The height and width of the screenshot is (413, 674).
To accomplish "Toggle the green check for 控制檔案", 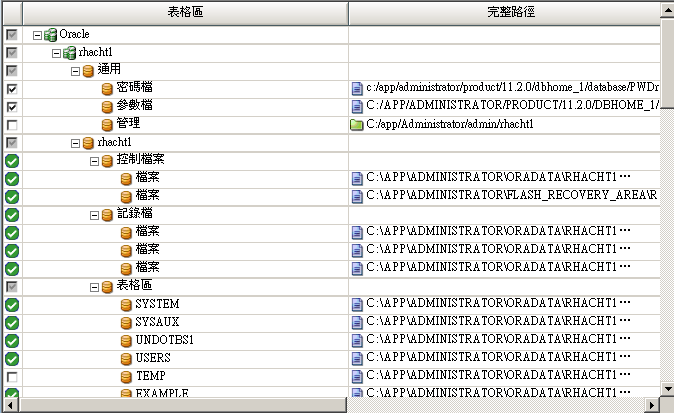I will [x=12, y=161].
